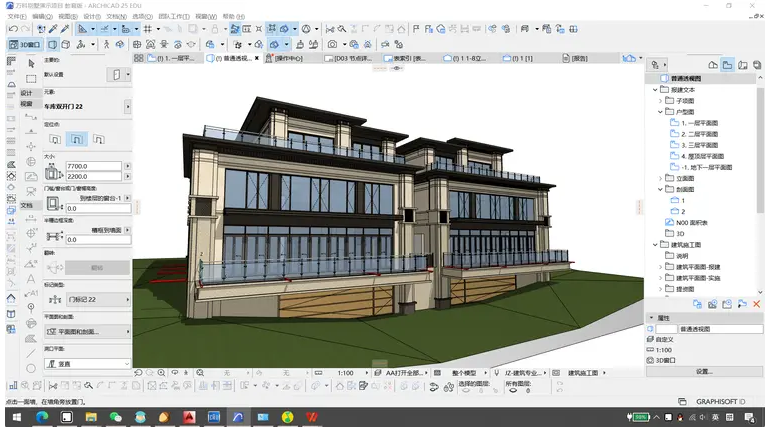
Task: Expand the 子项图 folder in navigator
Action: 660,101
